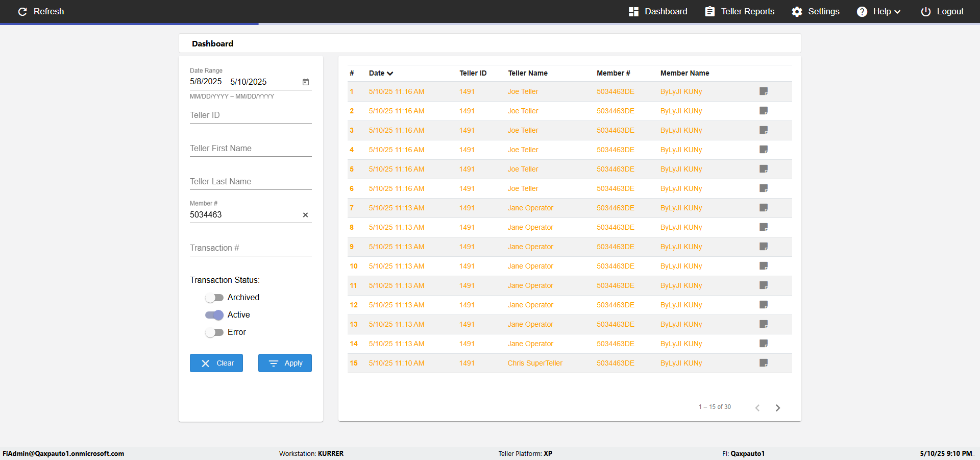Open the date range calendar picker
980x460 pixels.
click(306, 82)
